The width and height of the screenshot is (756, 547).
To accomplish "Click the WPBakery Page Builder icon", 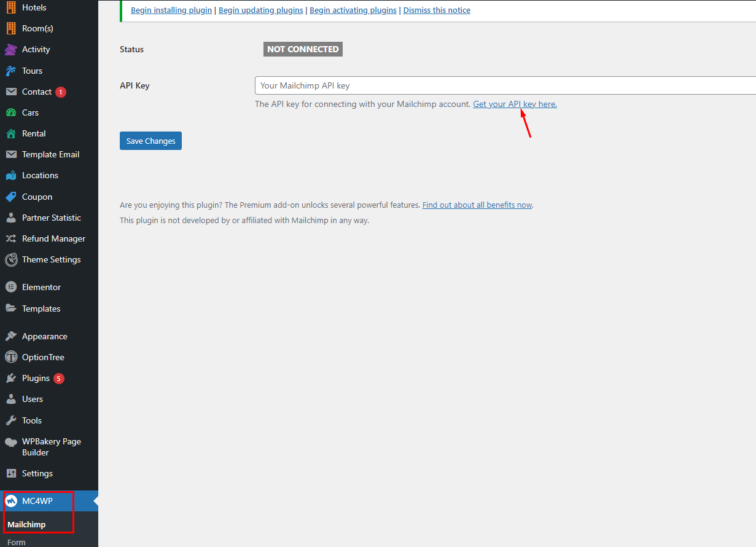I will point(11,442).
